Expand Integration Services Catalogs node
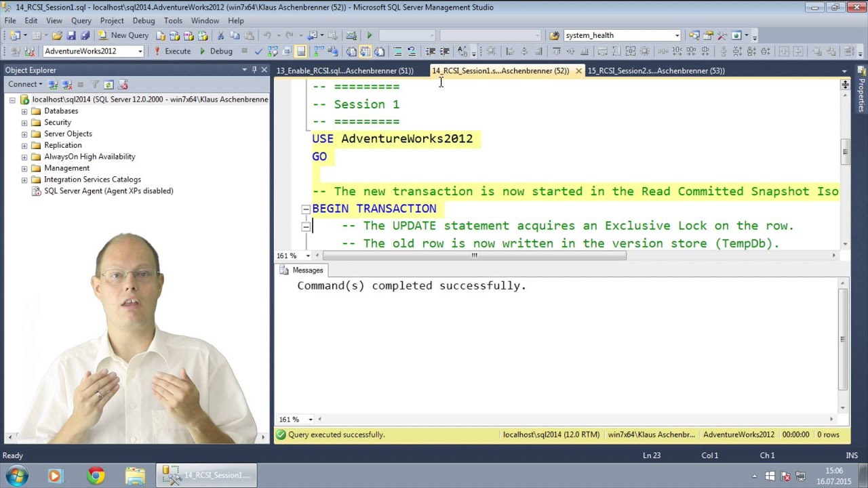Image resolution: width=868 pixels, height=488 pixels. coord(24,180)
